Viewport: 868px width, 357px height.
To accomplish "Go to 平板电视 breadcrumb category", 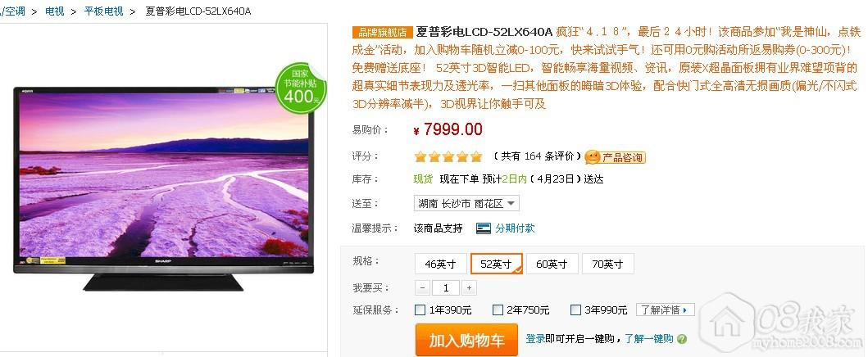I will coord(103,11).
